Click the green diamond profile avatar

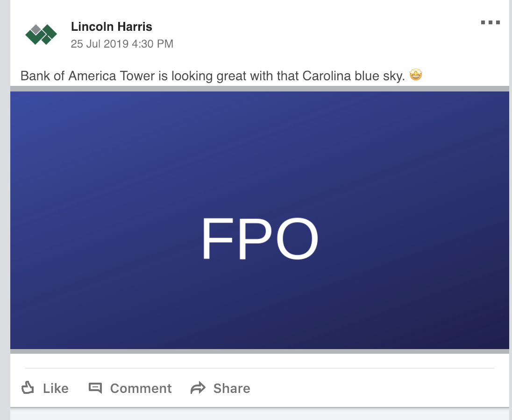pyautogui.click(x=41, y=34)
